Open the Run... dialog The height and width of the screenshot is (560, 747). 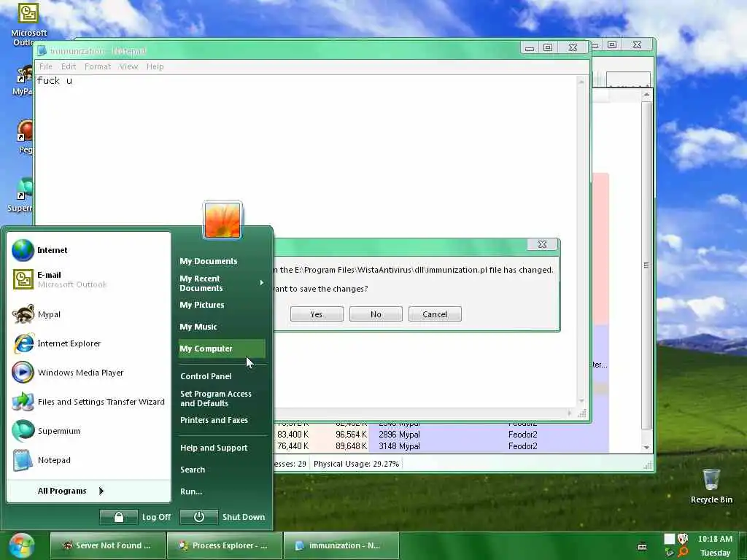click(191, 491)
